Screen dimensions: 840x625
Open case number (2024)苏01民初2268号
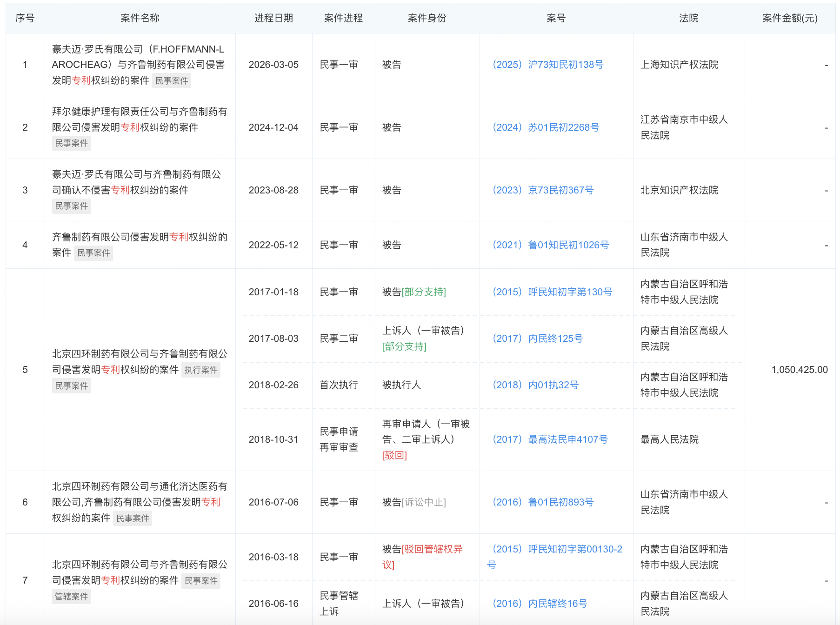(x=545, y=127)
